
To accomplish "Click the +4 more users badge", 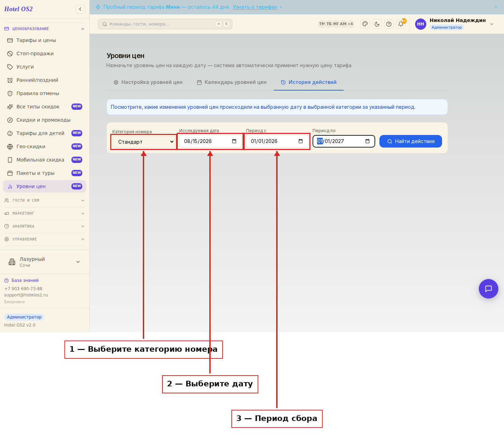I will tap(350, 24).
